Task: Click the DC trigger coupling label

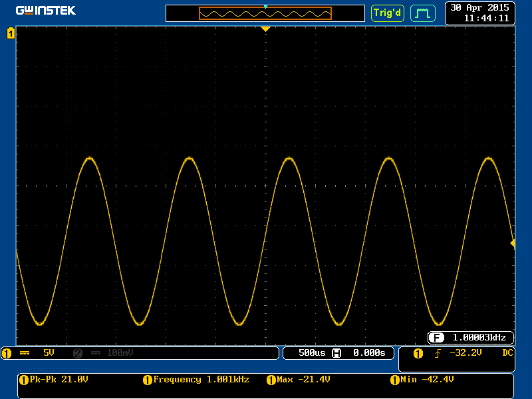Action: point(507,353)
